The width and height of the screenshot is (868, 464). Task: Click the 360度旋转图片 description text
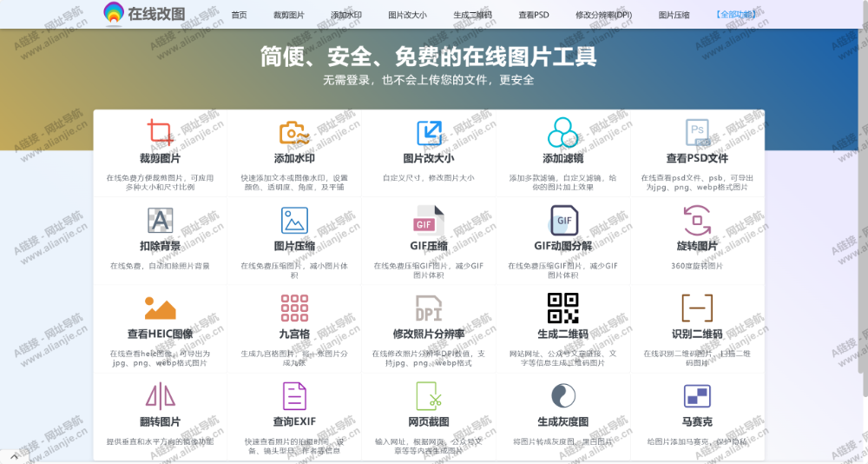point(698,266)
